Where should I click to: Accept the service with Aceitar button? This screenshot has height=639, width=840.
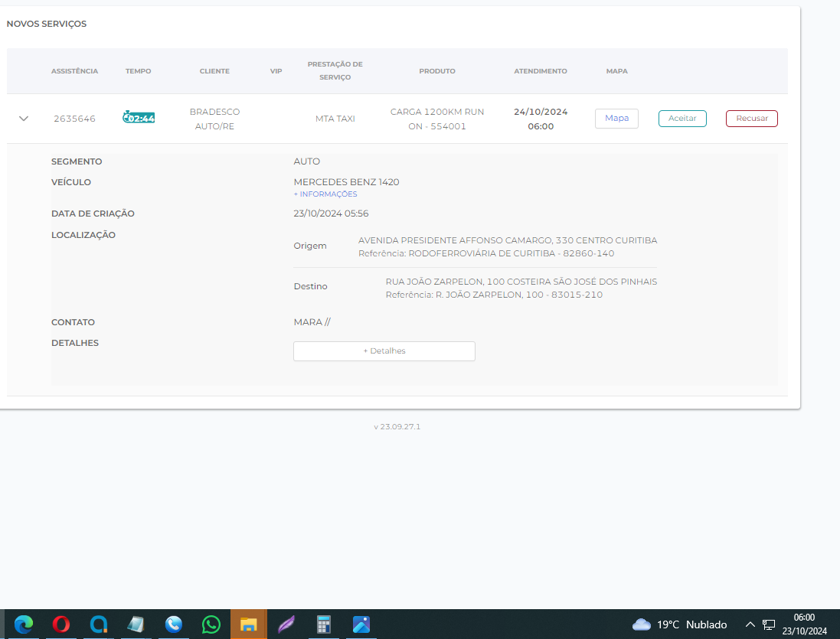(682, 119)
